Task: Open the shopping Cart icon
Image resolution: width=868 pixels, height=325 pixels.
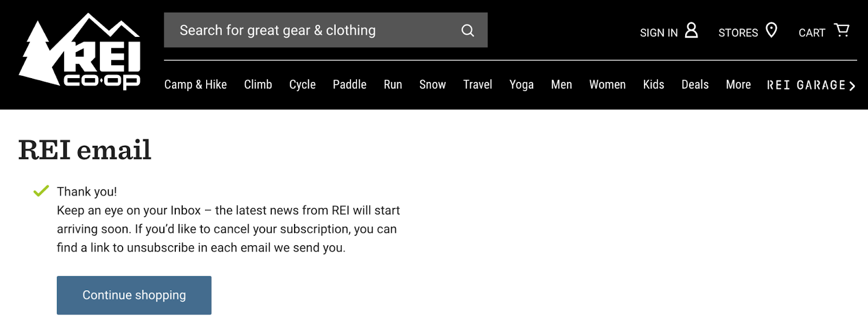Action: point(841,30)
